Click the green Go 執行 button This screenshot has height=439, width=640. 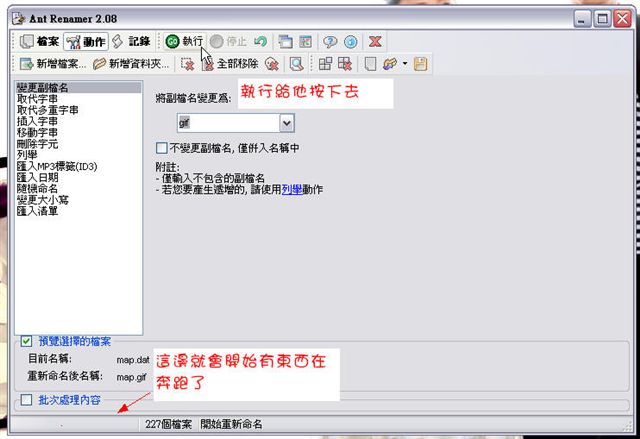[184, 41]
